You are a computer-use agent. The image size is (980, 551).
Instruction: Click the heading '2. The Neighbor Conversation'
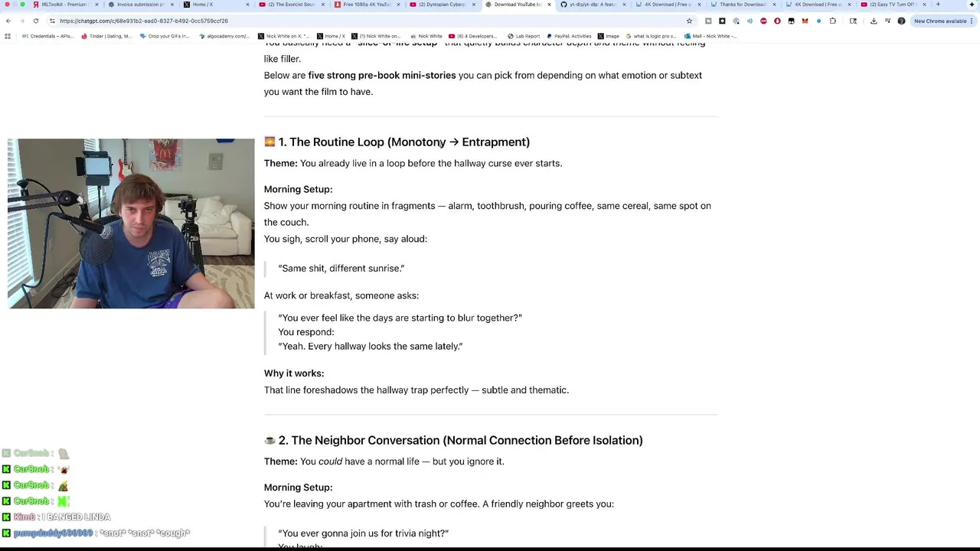pyautogui.click(x=453, y=440)
